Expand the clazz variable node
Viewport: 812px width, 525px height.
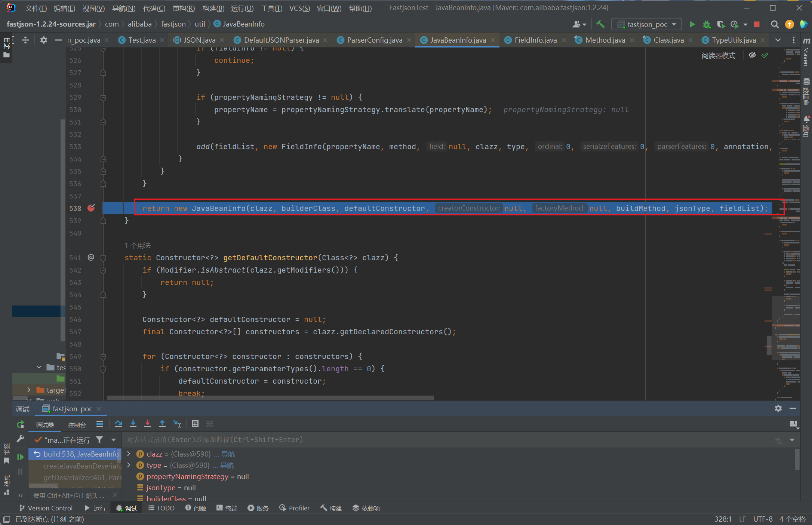[129, 454]
